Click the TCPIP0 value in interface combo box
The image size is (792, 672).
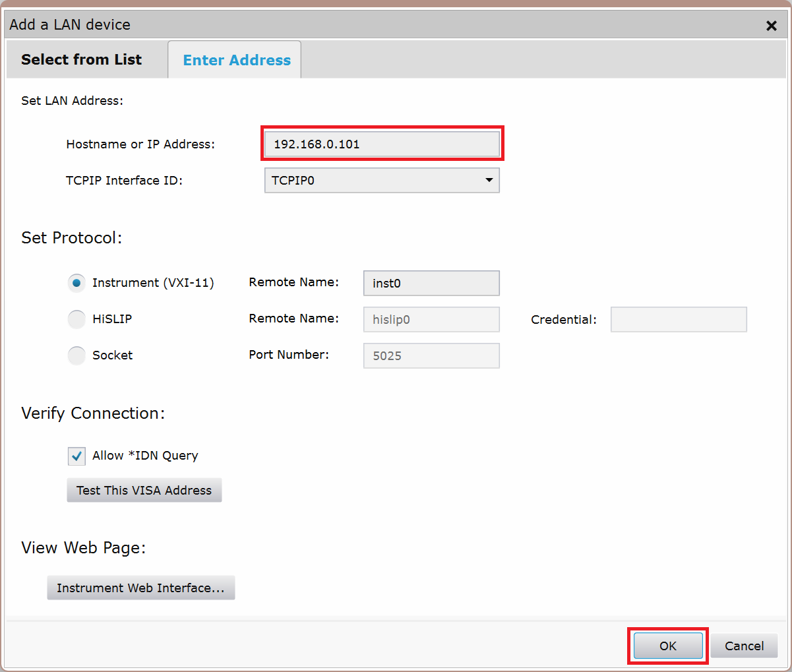pyautogui.click(x=369, y=181)
